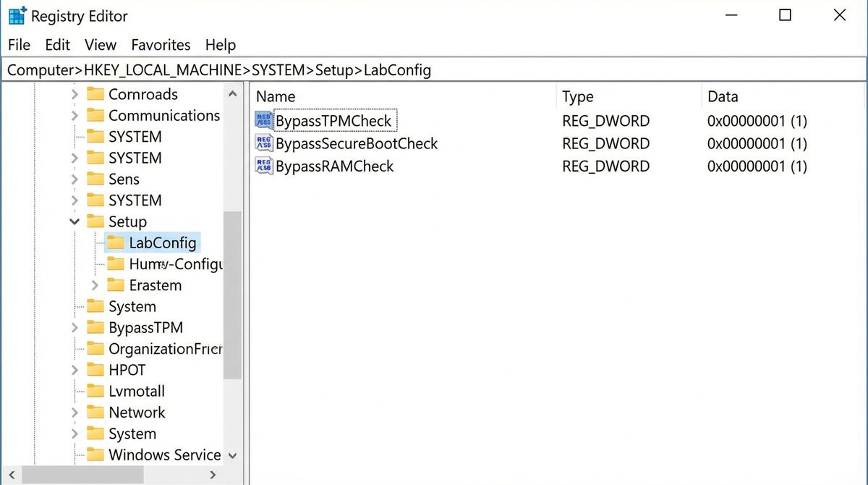This screenshot has width=868, height=485.
Task: Click the horizontal scrollbar left arrow
Action: [x=12, y=475]
